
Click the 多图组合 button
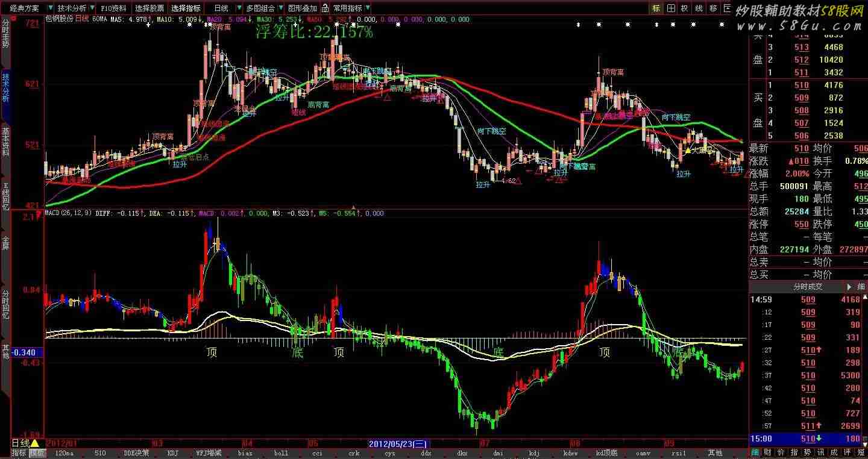click(260, 8)
